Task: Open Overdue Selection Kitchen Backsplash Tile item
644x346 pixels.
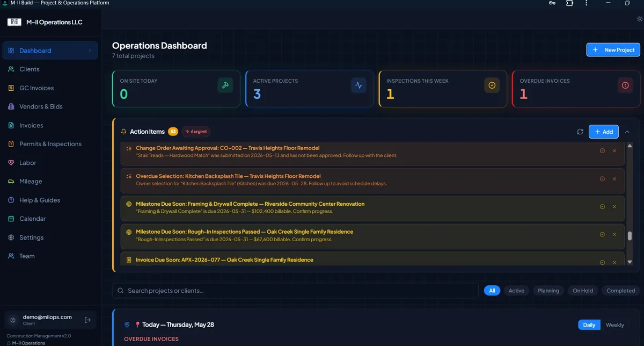Action: [x=372, y=179]
